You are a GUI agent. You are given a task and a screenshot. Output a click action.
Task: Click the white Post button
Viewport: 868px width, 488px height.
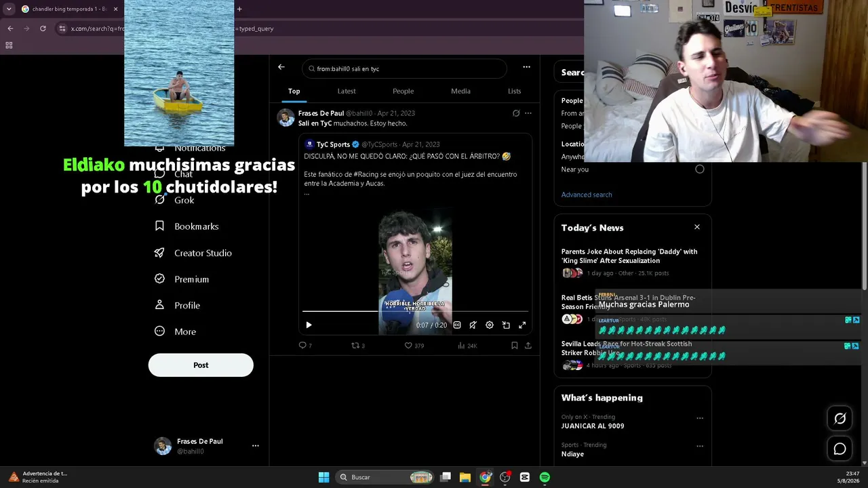pyautogui.click(x=201, y=365)
